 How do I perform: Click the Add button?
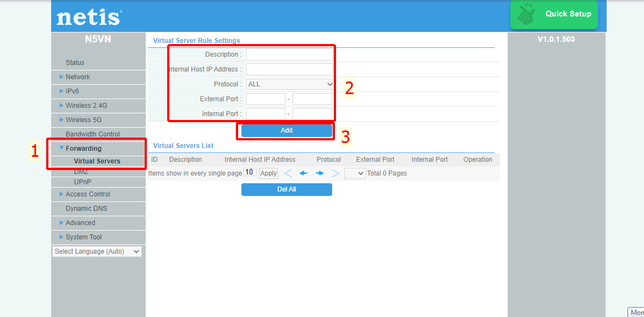(285, 130)
